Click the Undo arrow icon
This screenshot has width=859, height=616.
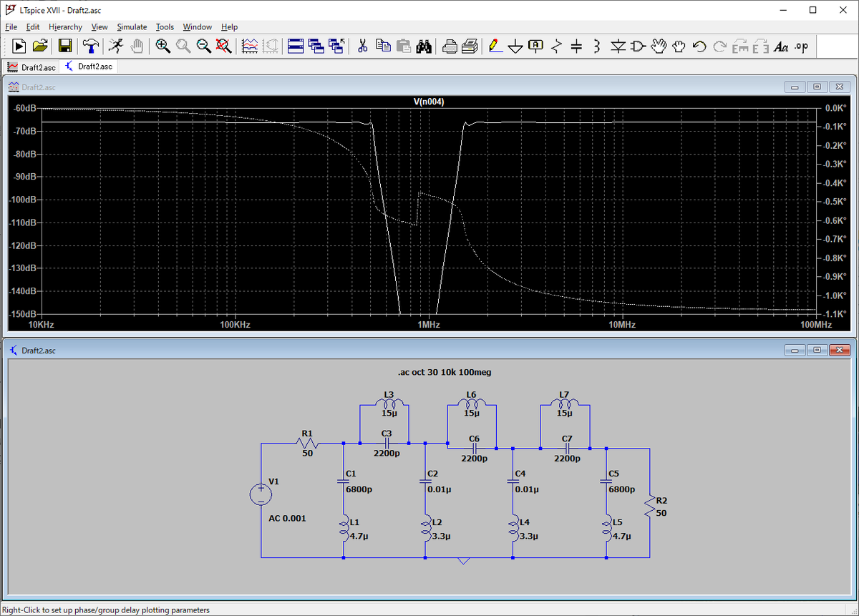(x=699, y=46)
